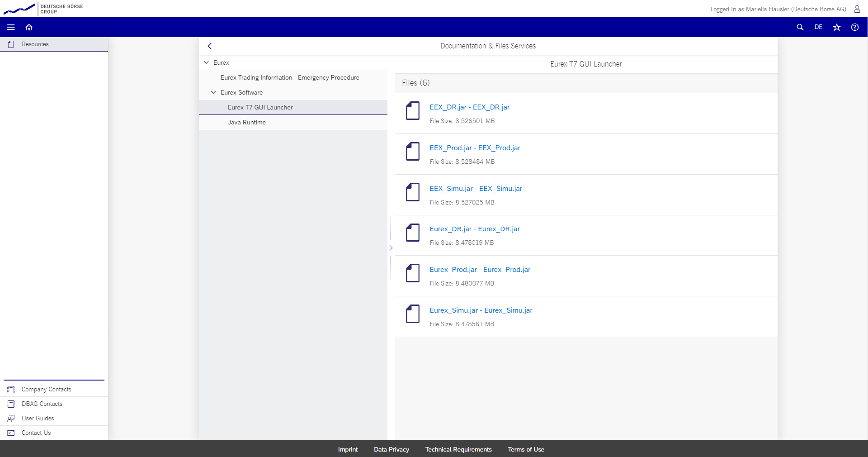Click the back arrow in Documentation header

pyautogui.click(x=210, y=46)
